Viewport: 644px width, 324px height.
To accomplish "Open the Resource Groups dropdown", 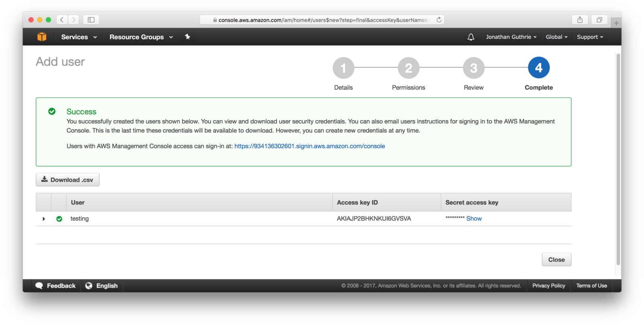I will (141, 37).
